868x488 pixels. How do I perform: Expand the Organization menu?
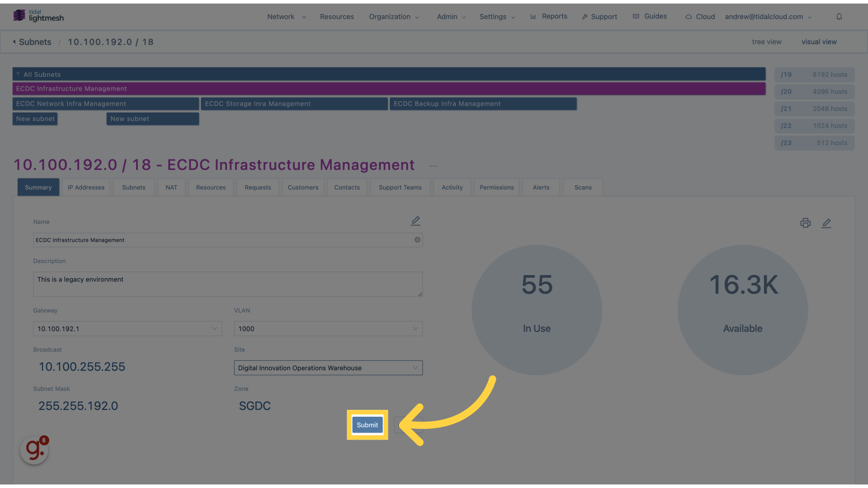(x=394, y=17)
